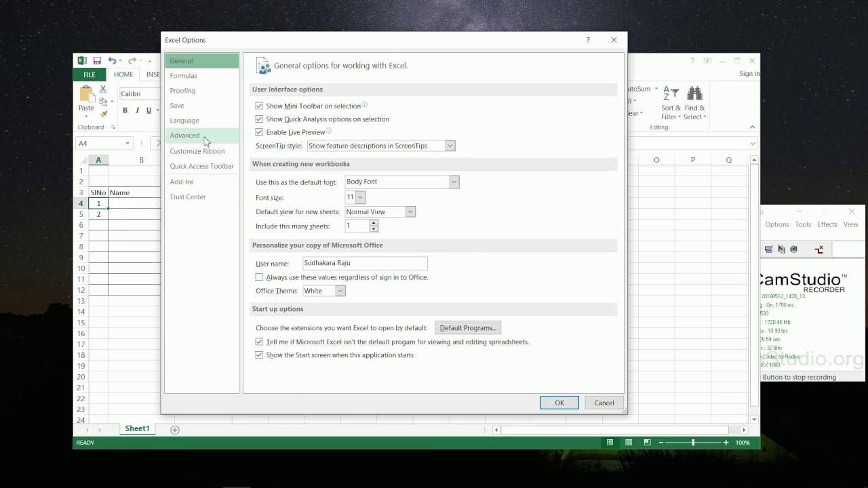Viewport: 868px width, 488px height.
Task: Toggle Bold formatting in the ribbon
Action: click(x=125, y=110)
